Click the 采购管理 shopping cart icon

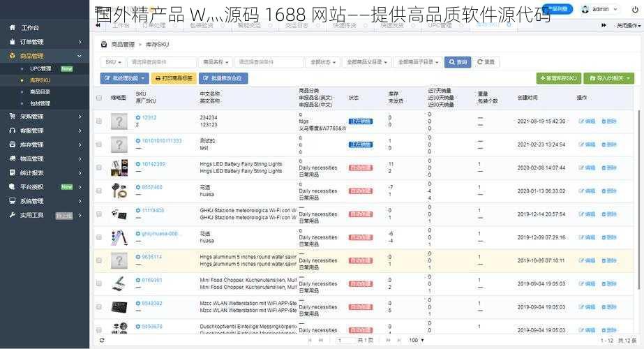click(x=13, y=117)
